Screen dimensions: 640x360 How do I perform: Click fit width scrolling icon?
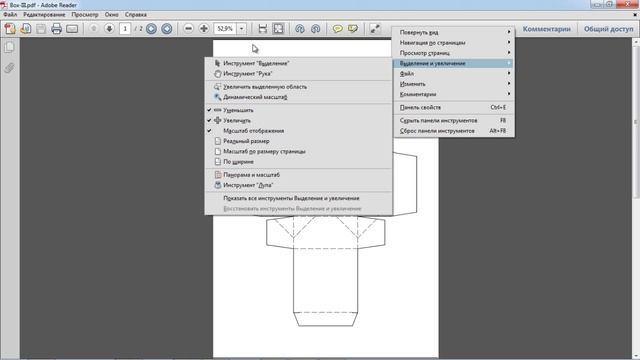point(263,29)
